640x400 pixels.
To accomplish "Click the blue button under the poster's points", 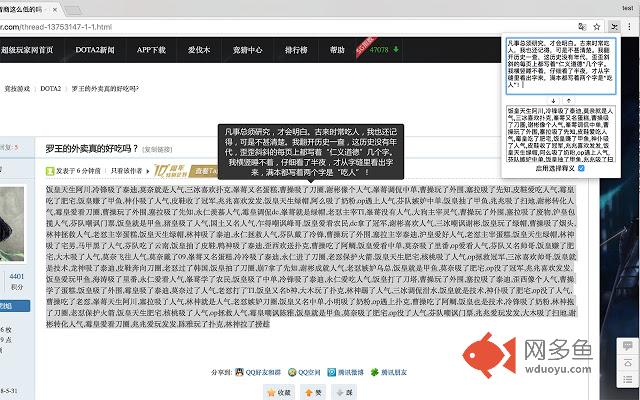I will pyautogui.click(x=15, y=306).
